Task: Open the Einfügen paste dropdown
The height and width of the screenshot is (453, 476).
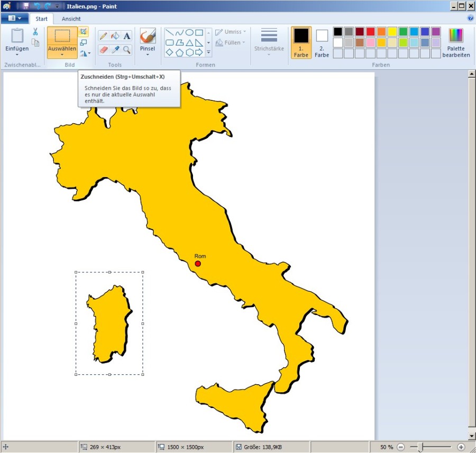Action: [17, 54]
